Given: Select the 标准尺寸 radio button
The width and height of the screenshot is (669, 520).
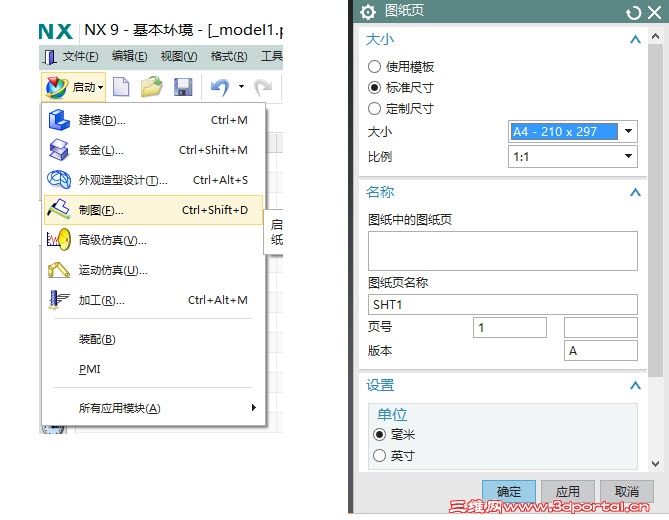Looking at the screenshot, I should coord(374,87).
